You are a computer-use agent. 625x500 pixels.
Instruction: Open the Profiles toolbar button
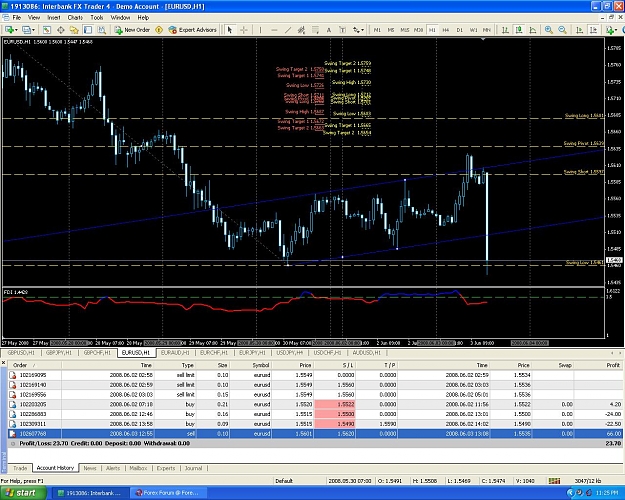[x=28, y=30]
